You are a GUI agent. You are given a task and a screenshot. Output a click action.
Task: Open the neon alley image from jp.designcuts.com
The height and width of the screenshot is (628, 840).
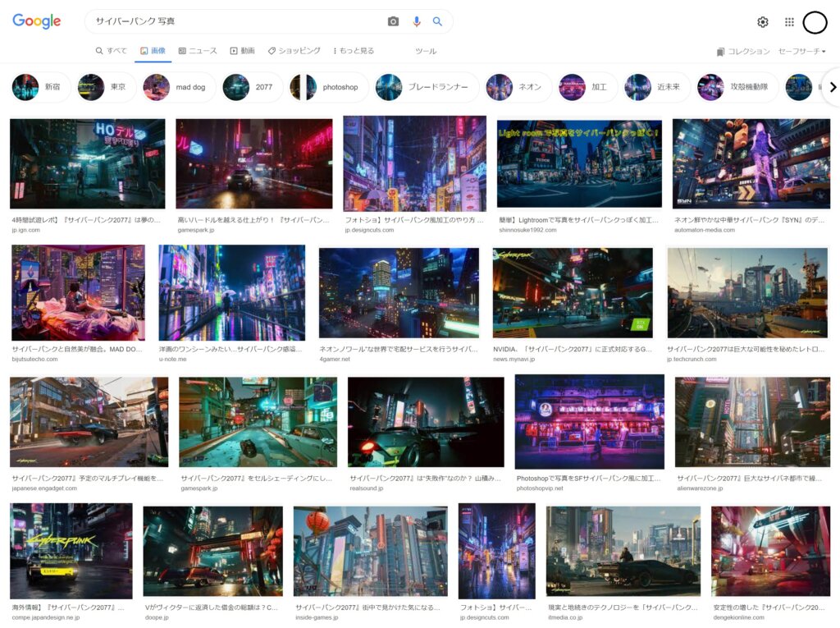tap(414, 163)
